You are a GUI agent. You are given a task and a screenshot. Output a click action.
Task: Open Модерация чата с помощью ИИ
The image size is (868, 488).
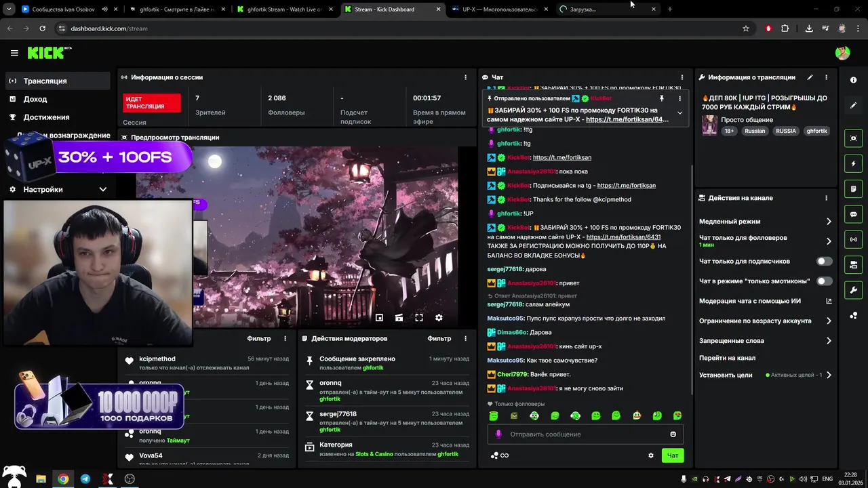765,301
